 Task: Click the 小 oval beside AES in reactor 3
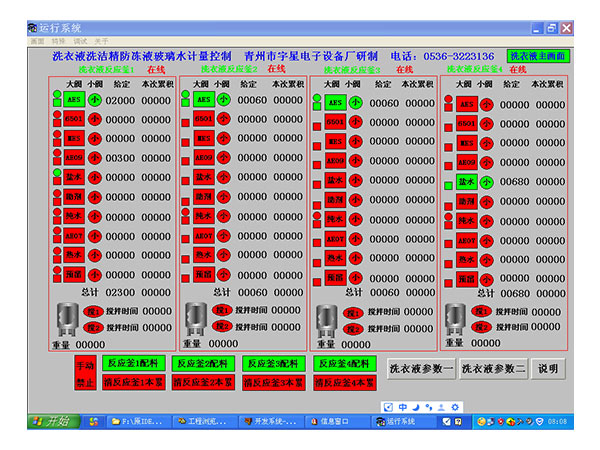(355, 103)
